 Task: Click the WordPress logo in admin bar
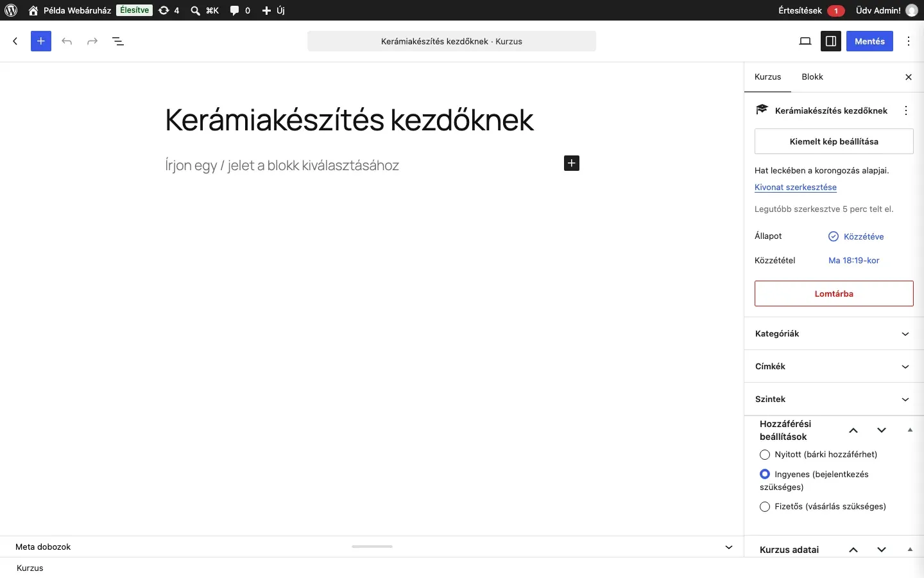(11, 10)
